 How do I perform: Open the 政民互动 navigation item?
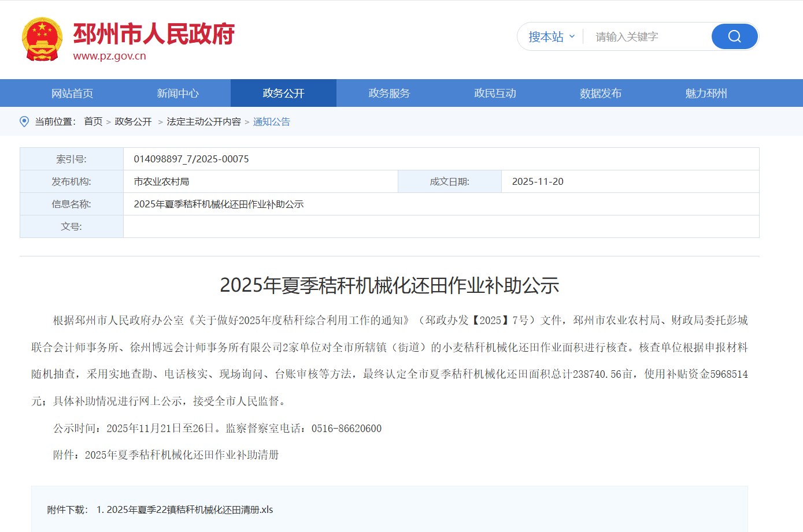pyautogui.click(x=495, y=94)
